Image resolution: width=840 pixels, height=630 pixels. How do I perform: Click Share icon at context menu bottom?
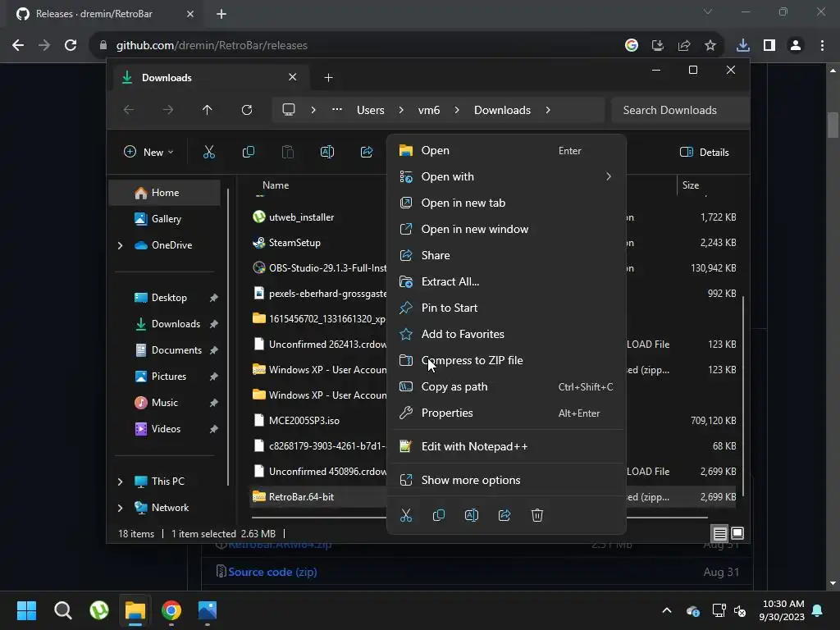504,515
